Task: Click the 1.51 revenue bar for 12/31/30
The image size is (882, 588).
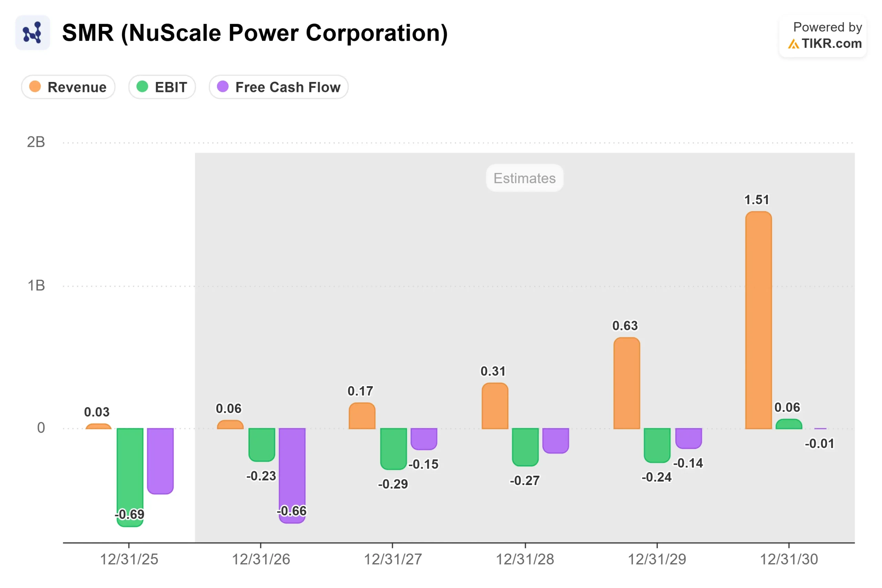Action: (758, 320)
